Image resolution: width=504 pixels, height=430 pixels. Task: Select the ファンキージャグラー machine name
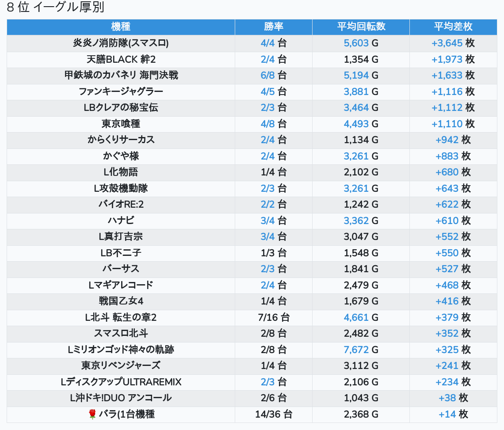[x=121, y=91]
